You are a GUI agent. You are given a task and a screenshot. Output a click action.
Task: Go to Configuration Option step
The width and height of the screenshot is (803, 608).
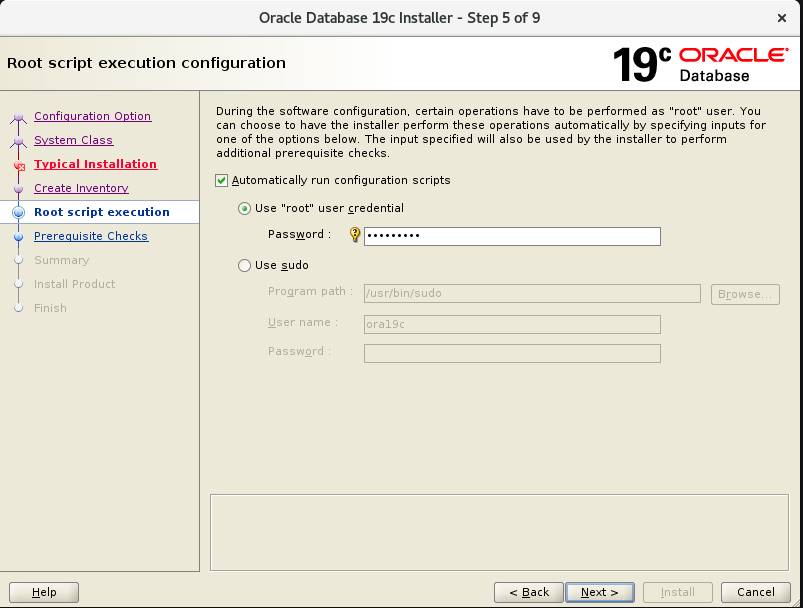point(93,116)
